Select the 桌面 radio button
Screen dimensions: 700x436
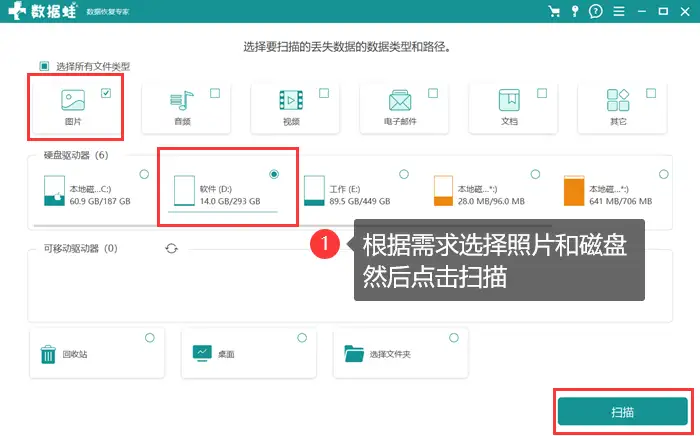pyautogui.click(x=302, y=338)
